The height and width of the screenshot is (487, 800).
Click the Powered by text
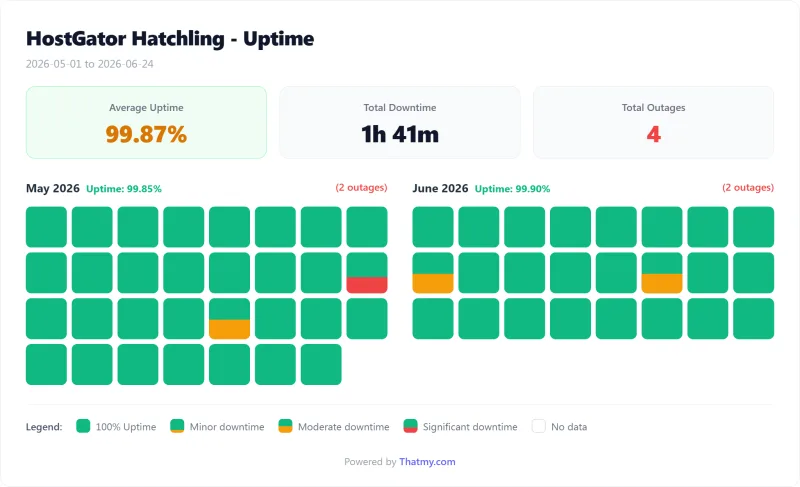370,462
